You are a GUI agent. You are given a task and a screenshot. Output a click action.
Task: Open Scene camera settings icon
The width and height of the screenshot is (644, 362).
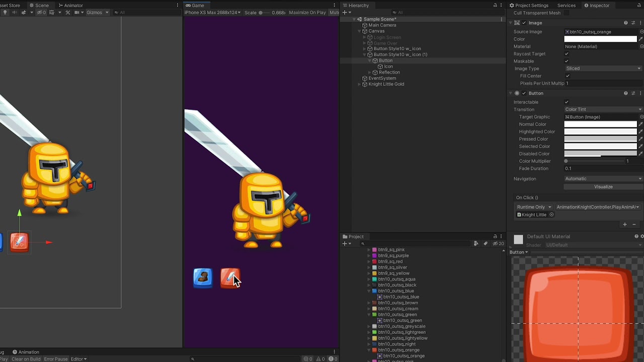(77, 13)
